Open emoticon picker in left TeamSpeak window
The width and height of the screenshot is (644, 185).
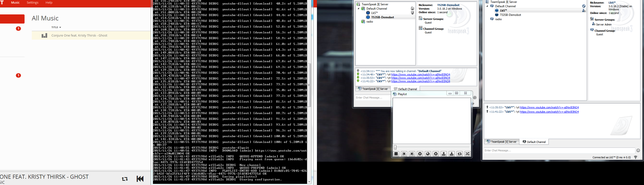click(x=475, y=98)
